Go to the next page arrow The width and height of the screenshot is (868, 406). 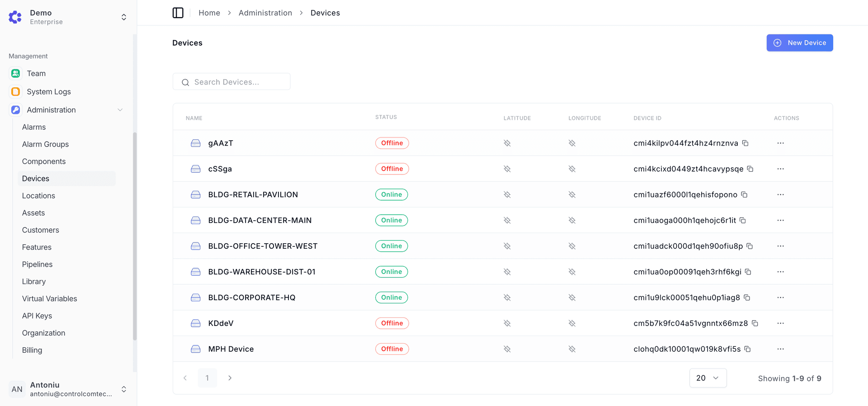pyautogui.click(x=230, y=378)
